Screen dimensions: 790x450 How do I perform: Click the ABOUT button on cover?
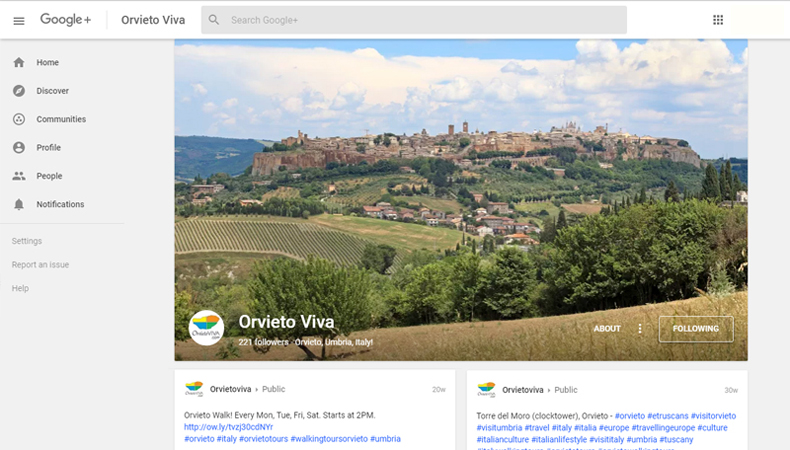coord(607,329)
